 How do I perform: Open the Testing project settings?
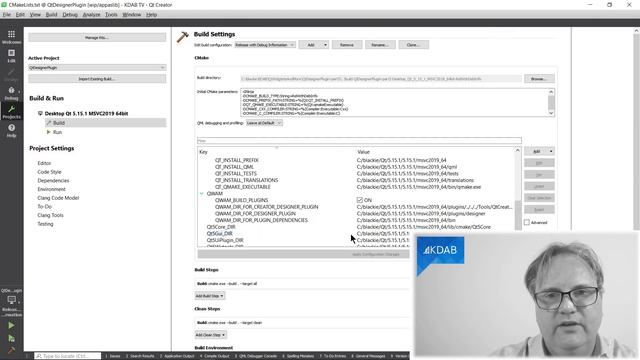click(x=45, y=224)
